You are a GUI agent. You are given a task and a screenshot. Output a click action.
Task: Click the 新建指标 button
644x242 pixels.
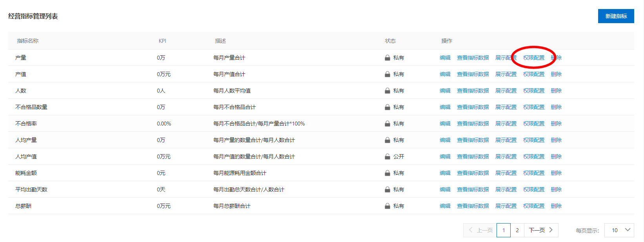click(616, 16)
